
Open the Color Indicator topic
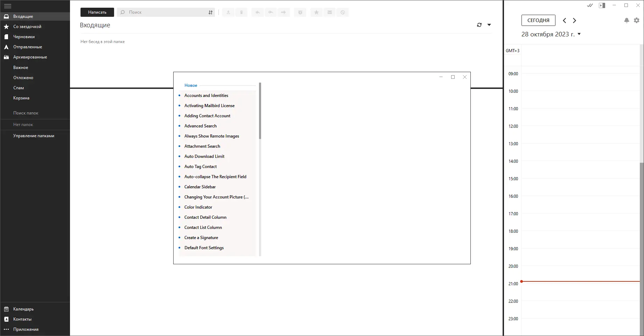217,207
